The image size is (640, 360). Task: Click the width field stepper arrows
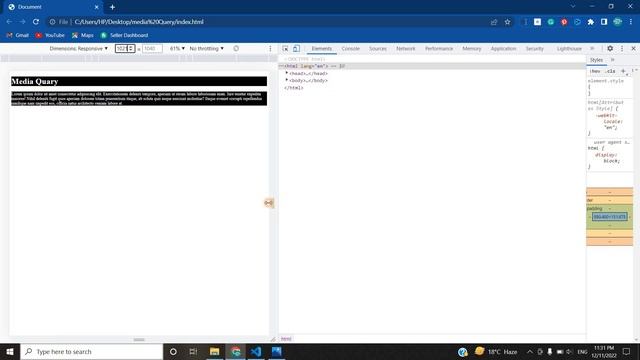tap(131, 49)
